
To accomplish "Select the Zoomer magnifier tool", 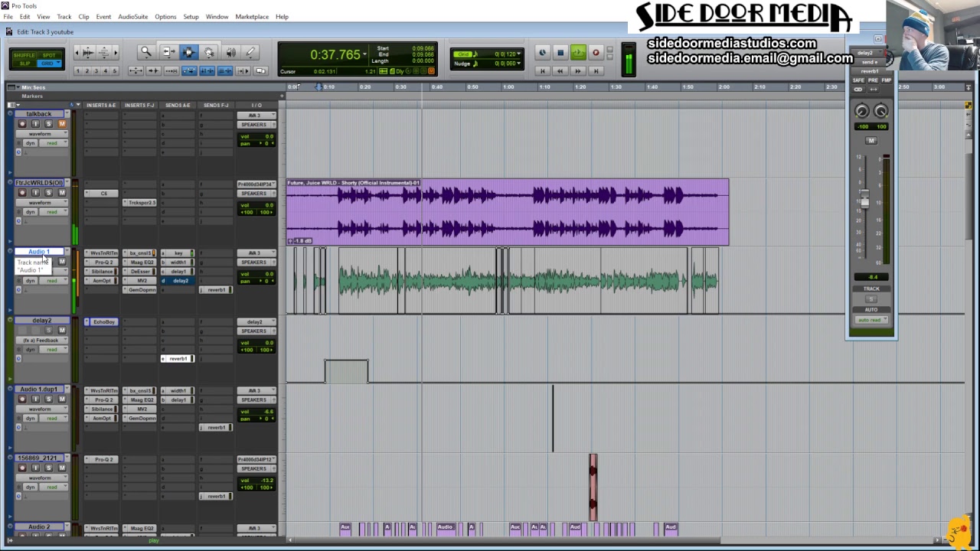I will (146, 52).
